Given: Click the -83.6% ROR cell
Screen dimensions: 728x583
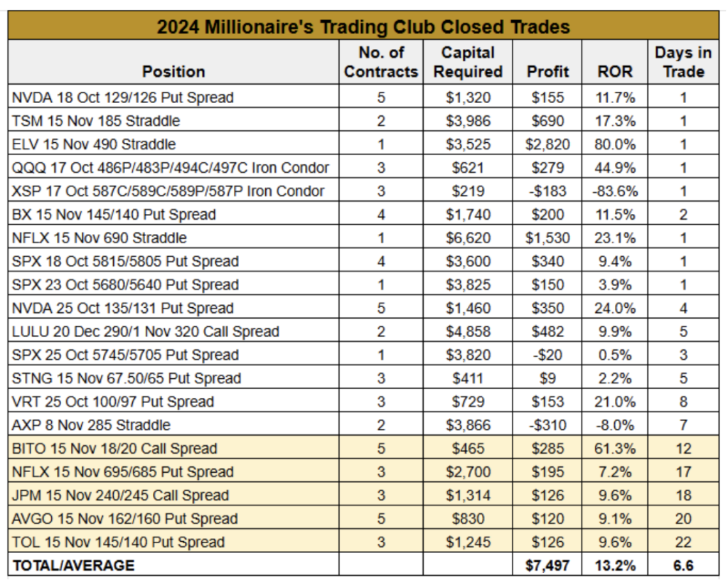Looking at the screenshot, I should coord(615,191).
